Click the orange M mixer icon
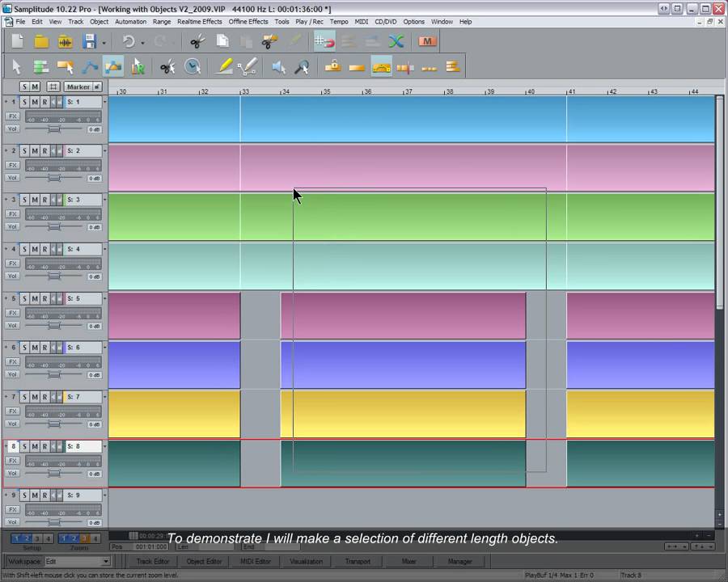The height and width of the screenshot is (582, 728). 427,41
